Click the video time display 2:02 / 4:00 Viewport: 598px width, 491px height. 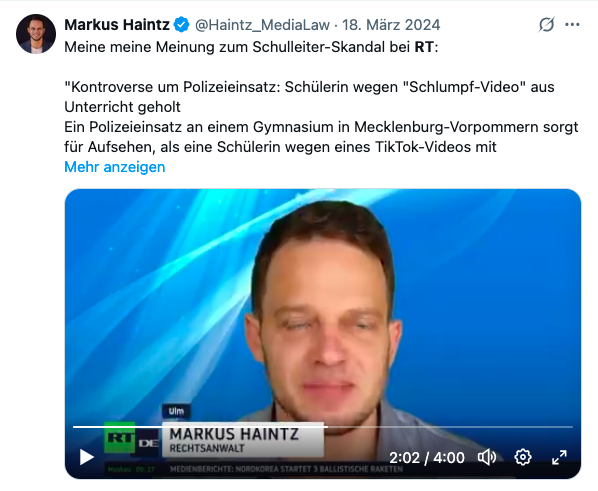click(427, 457)
